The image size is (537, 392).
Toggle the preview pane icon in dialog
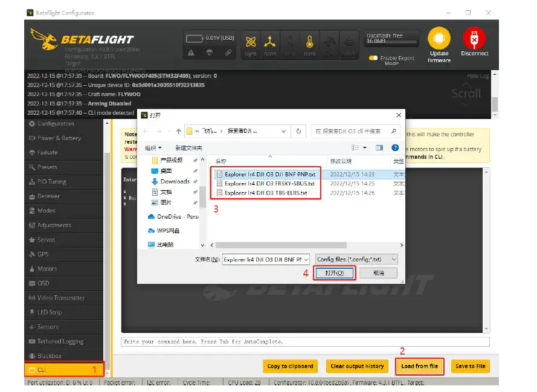click(379, 147)
